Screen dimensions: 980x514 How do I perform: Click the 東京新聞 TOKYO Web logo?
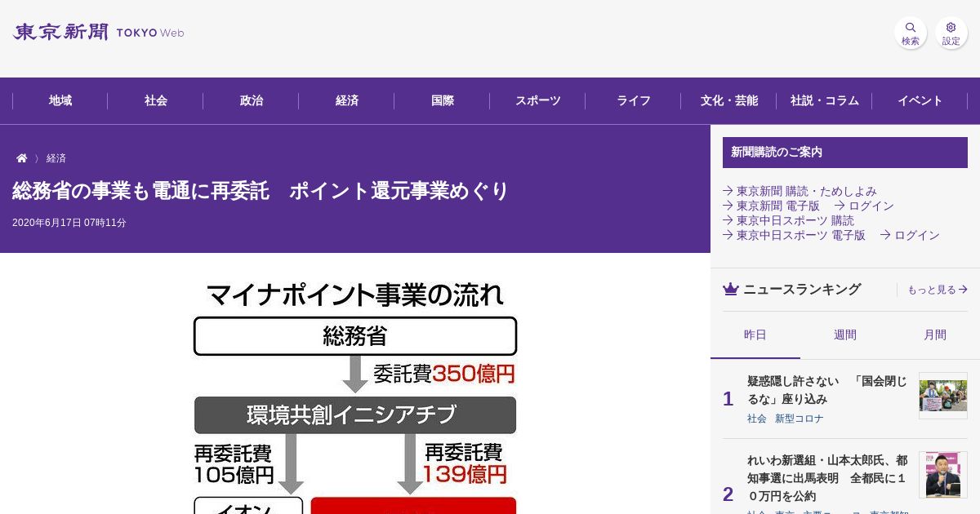pos(98,33)
